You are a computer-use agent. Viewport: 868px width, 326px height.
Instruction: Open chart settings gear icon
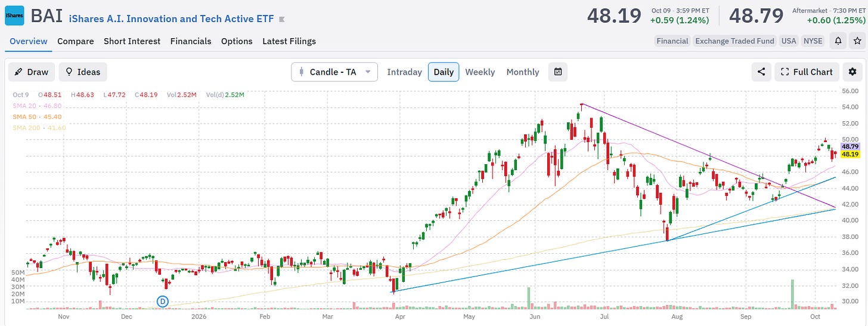click(x=852, y=72)
